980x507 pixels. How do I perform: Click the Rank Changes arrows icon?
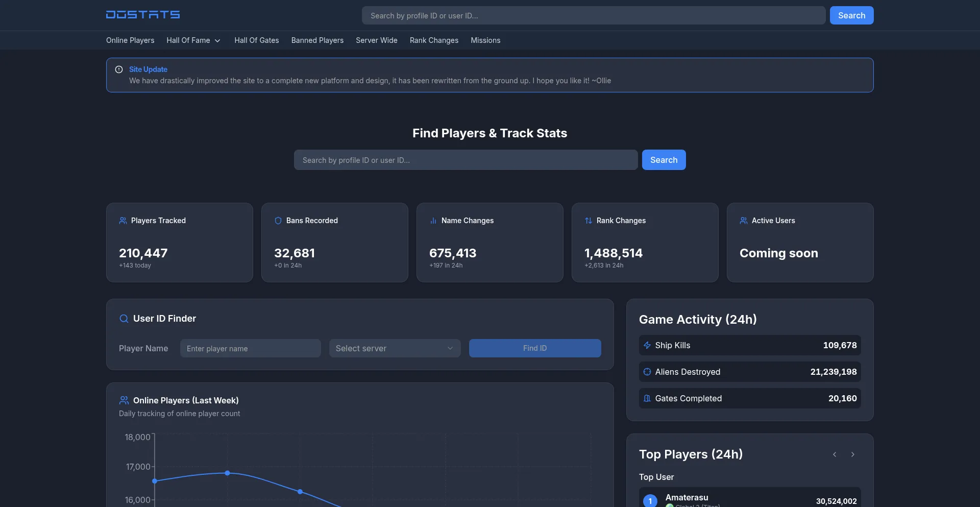point(589,221)
